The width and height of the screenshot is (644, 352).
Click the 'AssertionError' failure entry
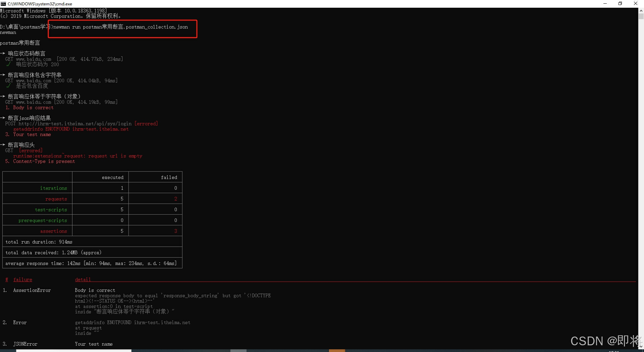click(x=32, y=290)
